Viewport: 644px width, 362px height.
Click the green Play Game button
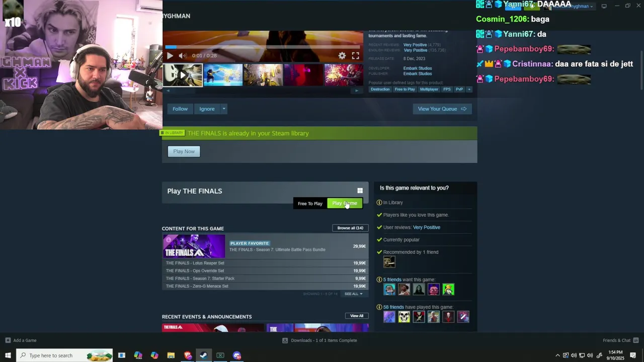pos(345,203)
